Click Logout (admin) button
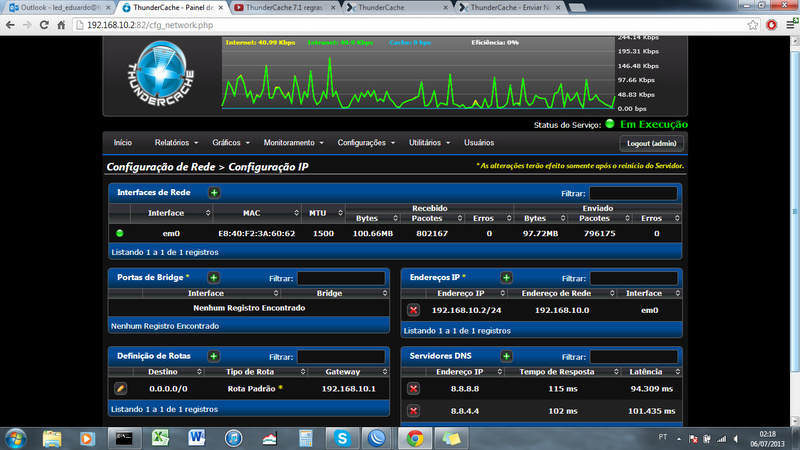Image resolution: width=800 pixels, height=450 pixels. click(652, 143)
